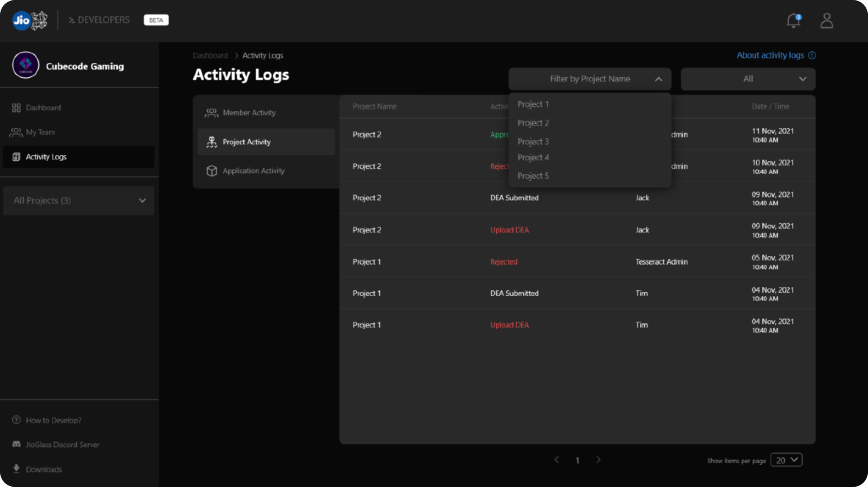Click the 05 Nov, 2021 date cell
Image resolution: width=868 pixels, height=487 pixels.
tap(773, 262)
